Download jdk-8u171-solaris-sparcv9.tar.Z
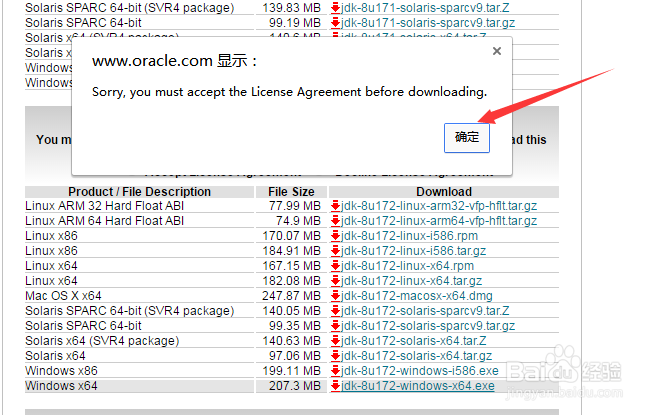The width and height of the screenshot is (660, 415). [425, 8]
